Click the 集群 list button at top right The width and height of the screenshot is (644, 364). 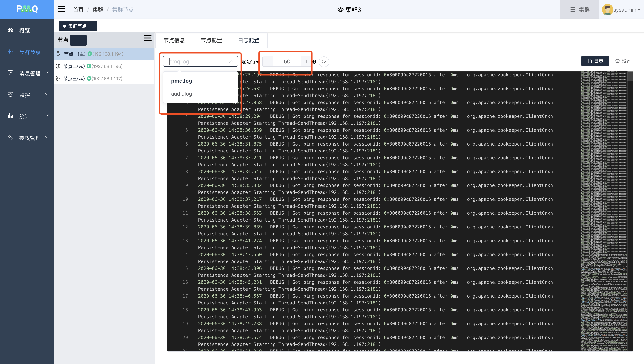579,10
